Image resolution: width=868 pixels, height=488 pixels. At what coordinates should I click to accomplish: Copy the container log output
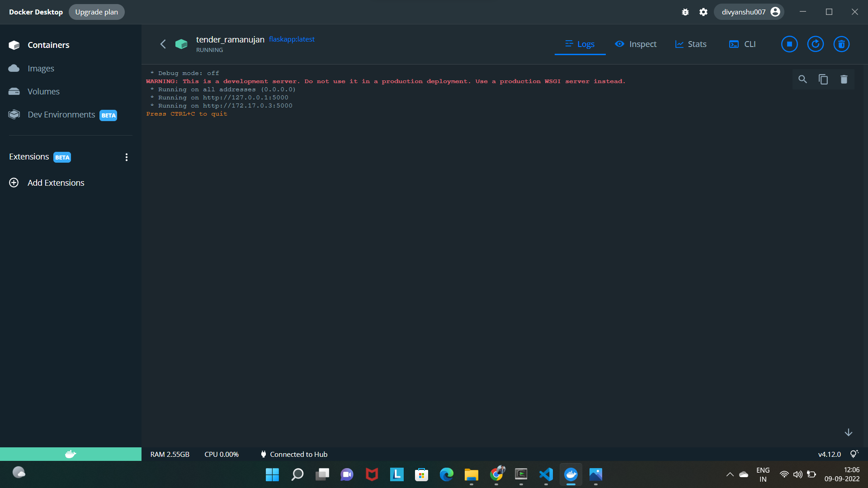point(823,79)
